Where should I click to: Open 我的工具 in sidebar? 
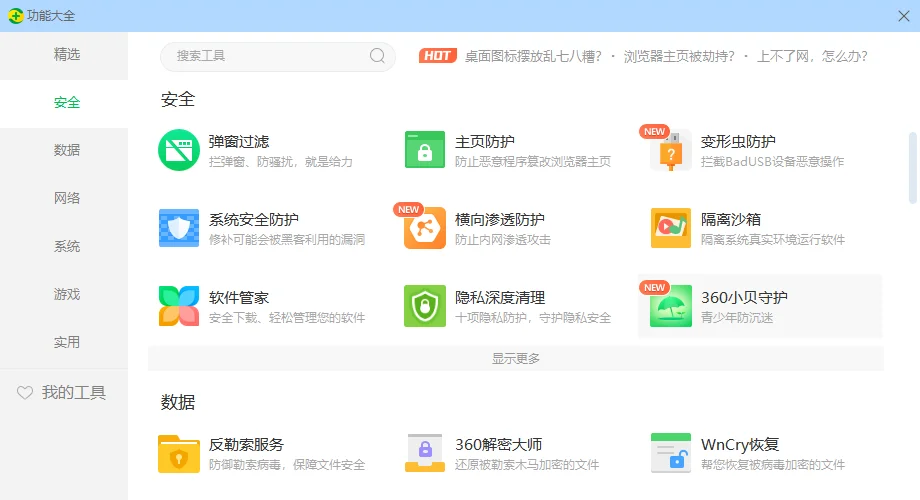(x=64, y=393)
